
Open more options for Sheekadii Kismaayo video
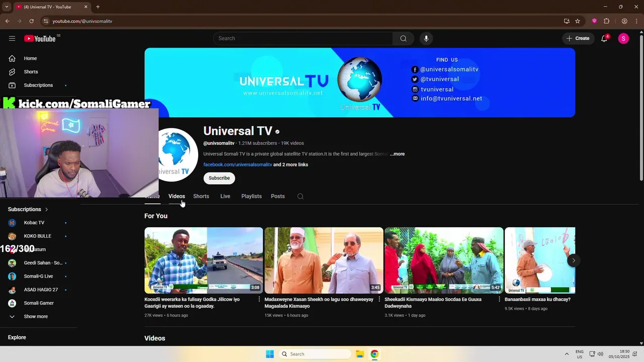pyautogui.click(x=500, y=299)
